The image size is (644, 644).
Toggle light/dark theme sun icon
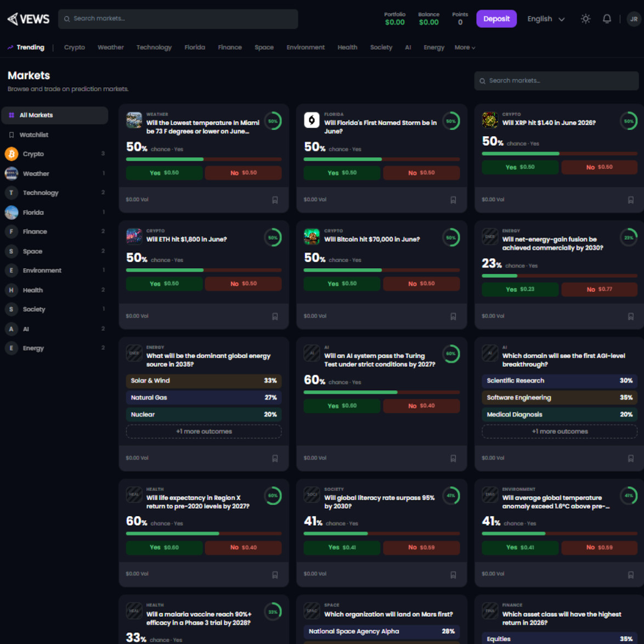tap(585, 19)
